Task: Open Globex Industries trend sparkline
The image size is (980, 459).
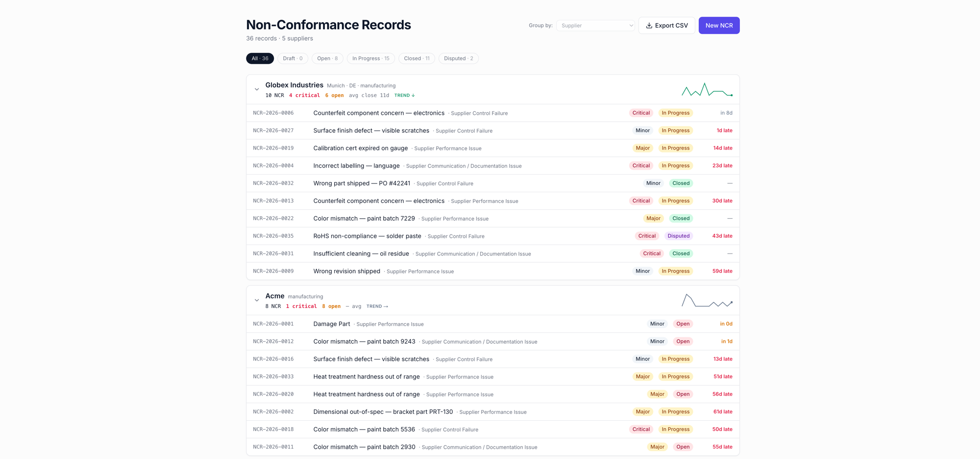Action: pos(707,90)
